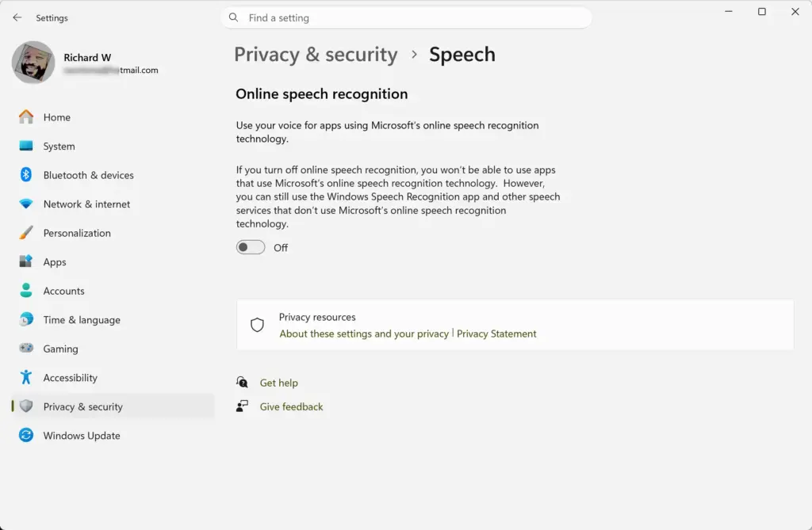Click the Accessibility figure icon

click(26, 377)
